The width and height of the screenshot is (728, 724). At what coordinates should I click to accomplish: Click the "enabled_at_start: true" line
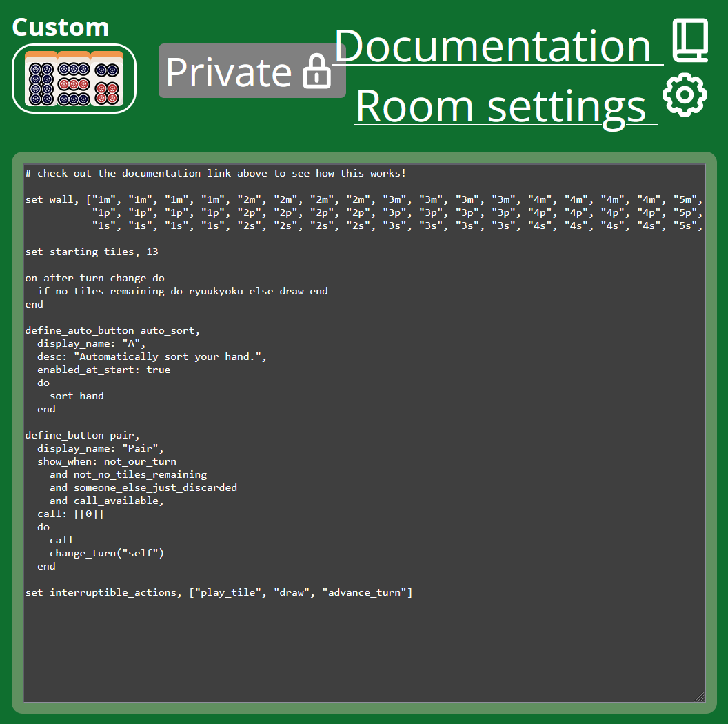tap(103, 370)
